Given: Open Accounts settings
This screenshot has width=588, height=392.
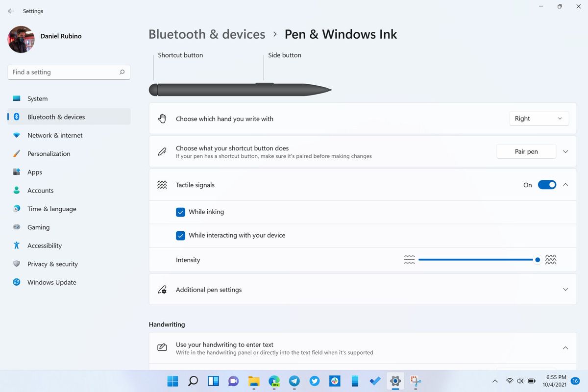Looking at the screenshot, I should pos(40,190).
